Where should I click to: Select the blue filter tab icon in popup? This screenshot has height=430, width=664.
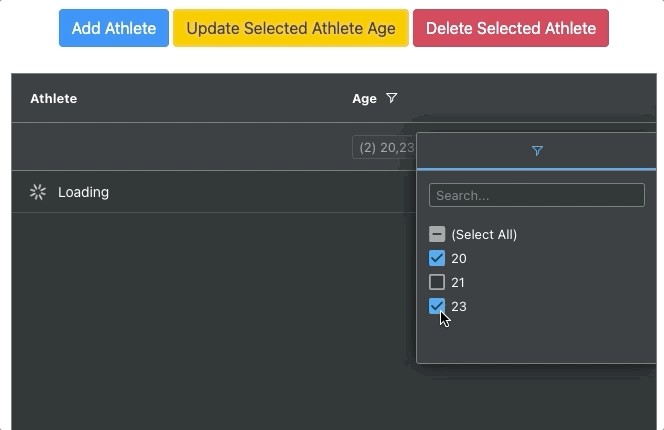click(537, 151)
